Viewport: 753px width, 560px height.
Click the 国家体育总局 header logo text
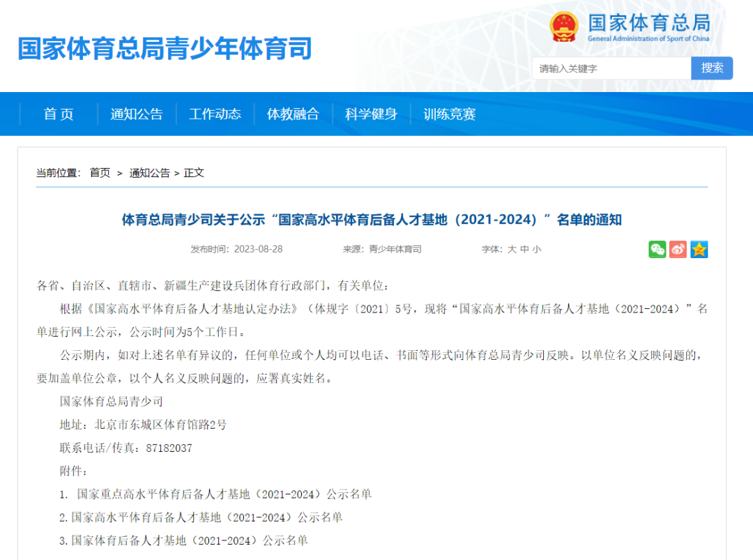649,22
